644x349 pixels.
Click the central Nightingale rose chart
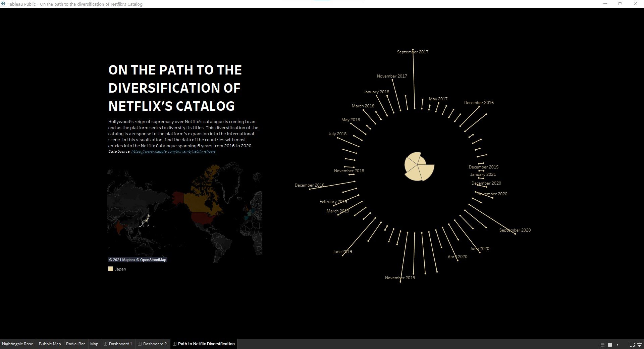[419, 166]
